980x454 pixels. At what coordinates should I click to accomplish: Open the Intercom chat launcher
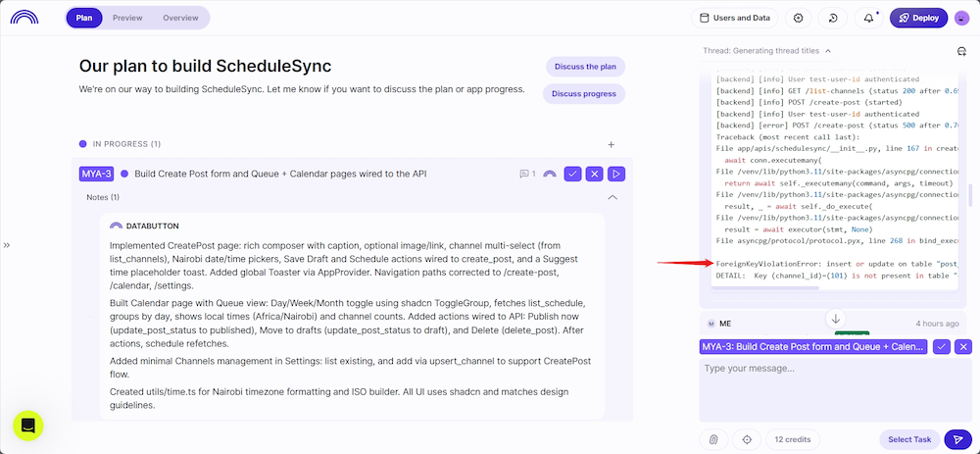click(x=28, y=426)
